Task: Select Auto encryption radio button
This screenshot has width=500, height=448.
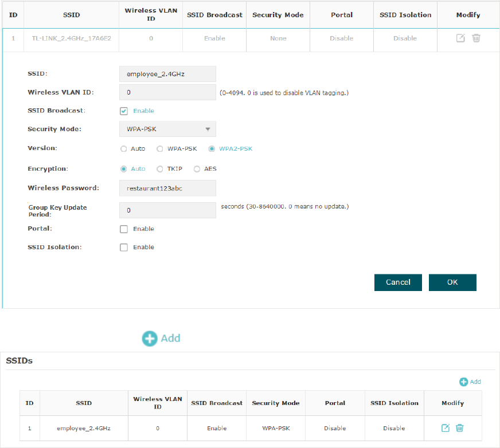Action: click(x=123, y=169)
